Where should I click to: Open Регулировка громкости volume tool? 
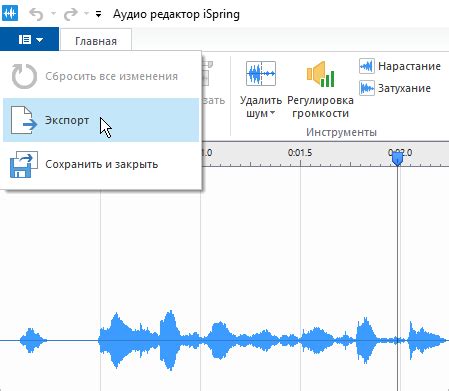pyautogui.click(x=320, y=89)
